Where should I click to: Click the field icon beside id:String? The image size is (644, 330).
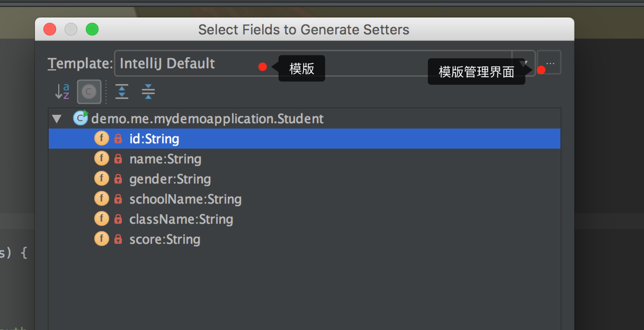pyautogui.click(x=101, y=139)
